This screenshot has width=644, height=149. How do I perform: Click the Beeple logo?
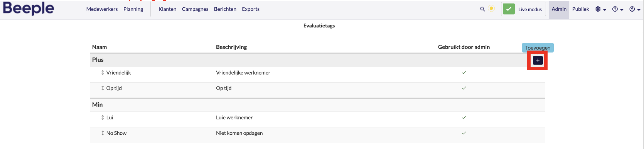pos(29,8)
